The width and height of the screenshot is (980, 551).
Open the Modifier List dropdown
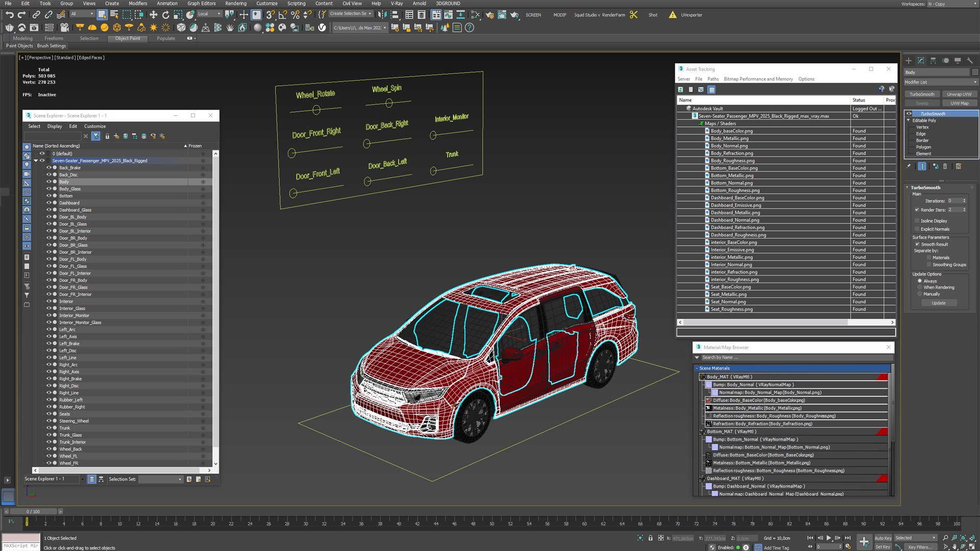point(941,82)
